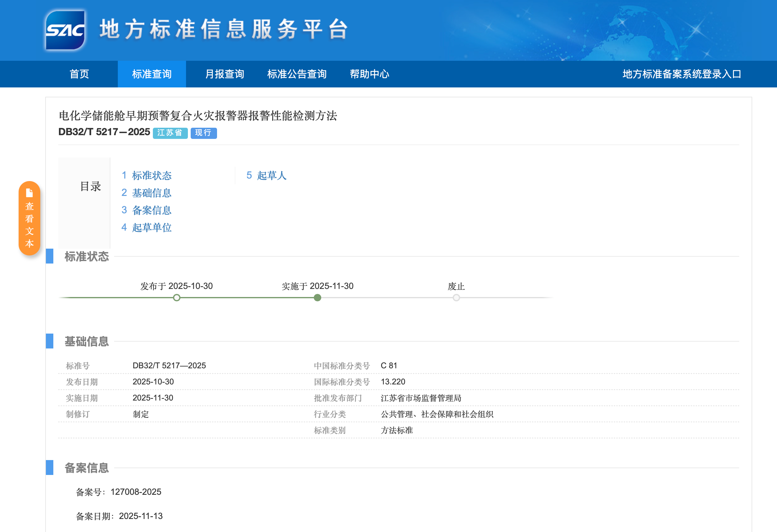Click the 国际标准分类号 value 13.220
The height and width of the screenshot is (532, 777).
click(393, 382)
